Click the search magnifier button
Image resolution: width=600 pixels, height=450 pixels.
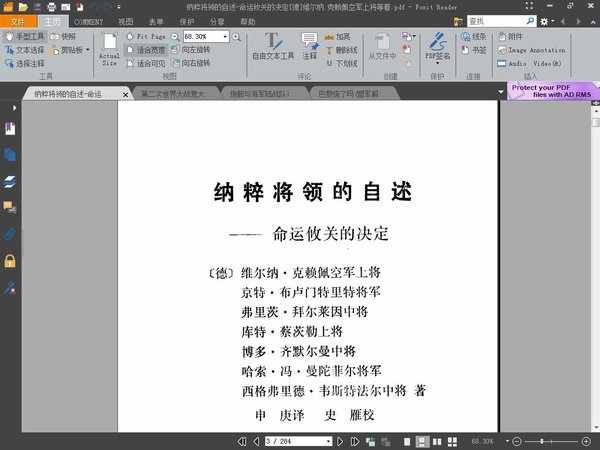pyautogui.click(x=530, y=21)
